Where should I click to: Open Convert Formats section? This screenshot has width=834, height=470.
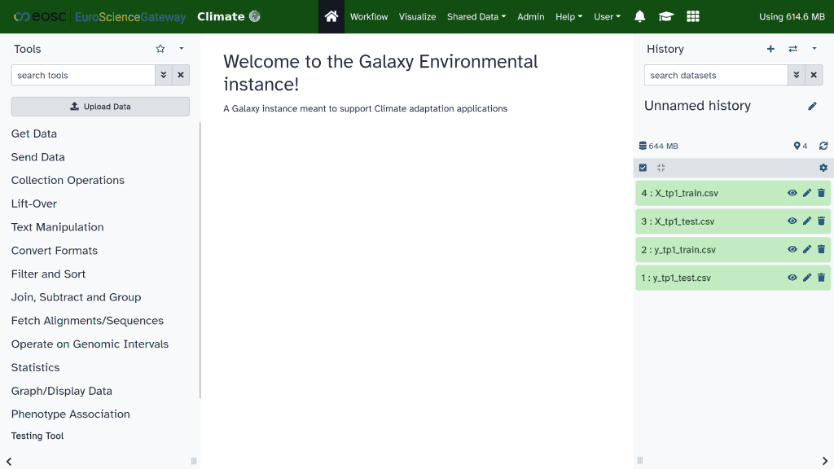(55, 250)
